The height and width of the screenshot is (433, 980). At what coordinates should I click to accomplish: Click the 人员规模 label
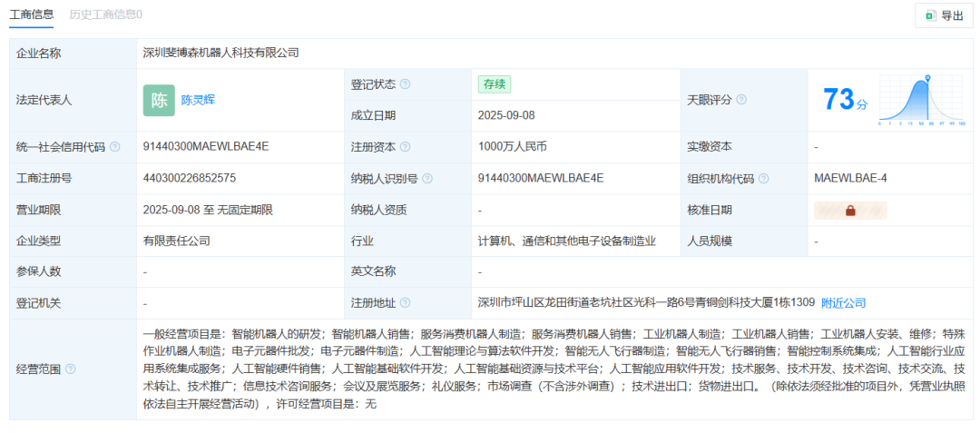(710, 241)
